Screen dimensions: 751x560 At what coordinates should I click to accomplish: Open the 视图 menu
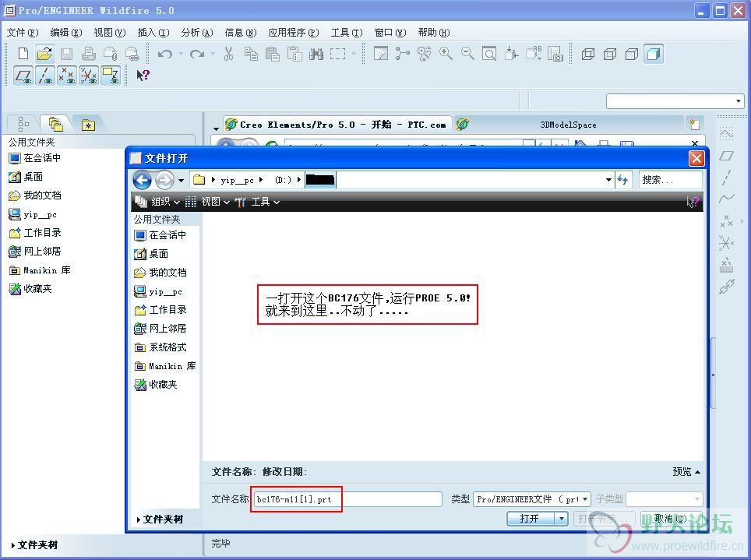pos(110,33)
